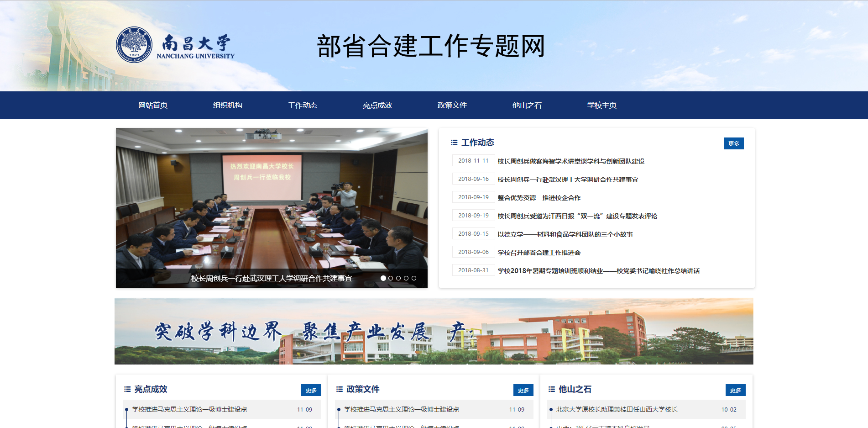The height and width of the screenshot is (428, 868).
Task: Click the 突破学科边界 banner image
Action: (x=434, y=331)
